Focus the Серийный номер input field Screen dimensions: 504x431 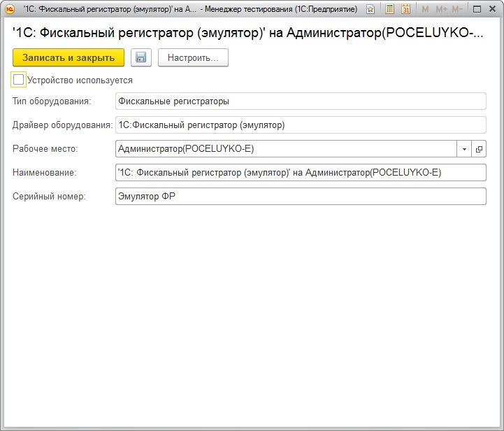point(300,197)
